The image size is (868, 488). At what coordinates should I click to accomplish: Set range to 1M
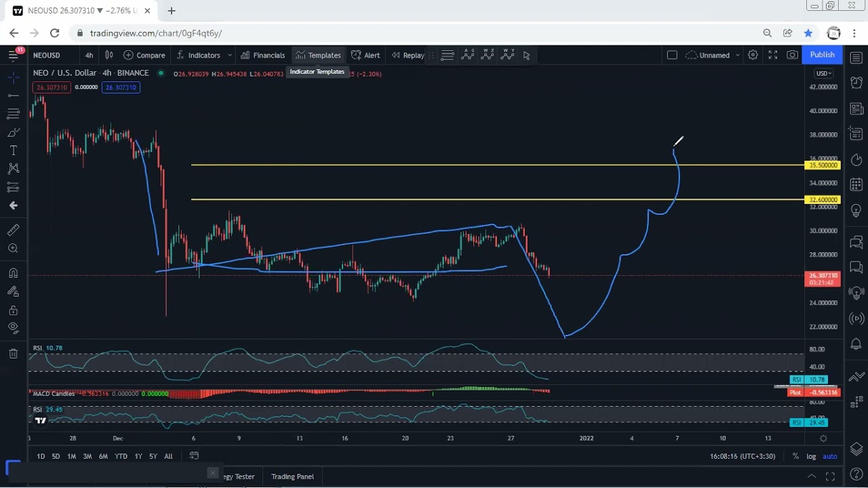coord(71,456)
